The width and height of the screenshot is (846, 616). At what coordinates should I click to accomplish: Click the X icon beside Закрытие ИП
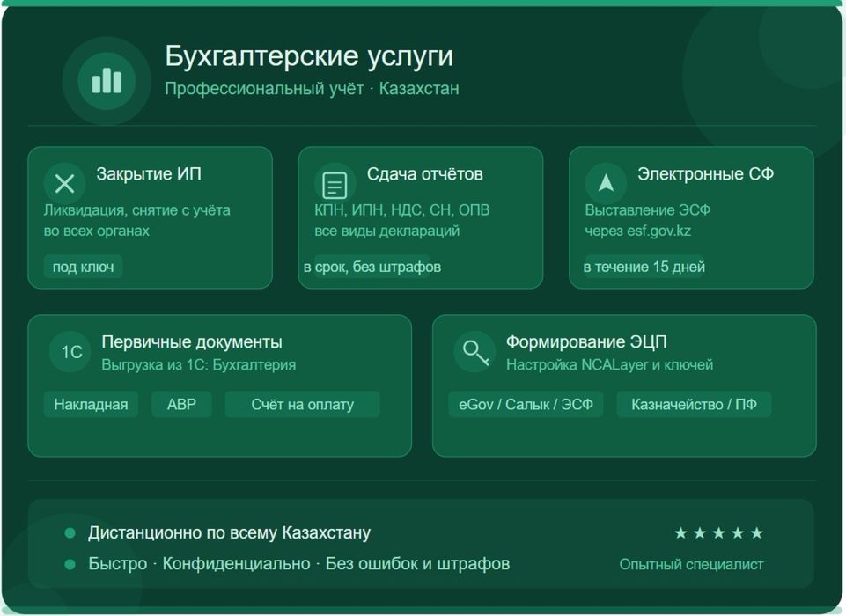[x=65, y=184]
